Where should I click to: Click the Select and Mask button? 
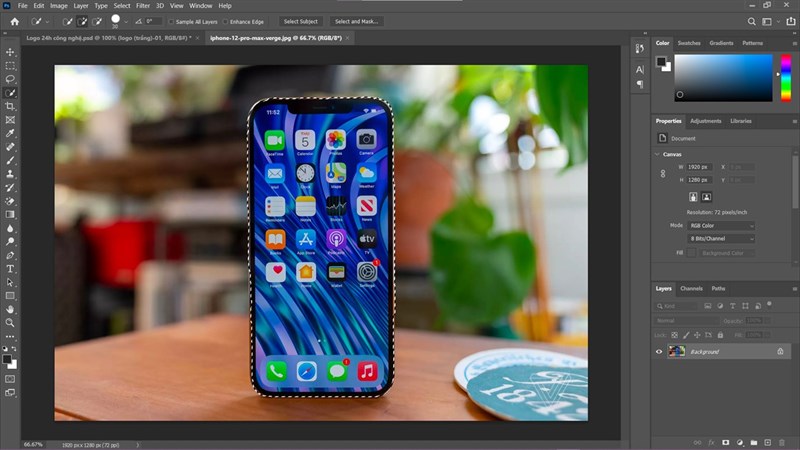(356, 21)
